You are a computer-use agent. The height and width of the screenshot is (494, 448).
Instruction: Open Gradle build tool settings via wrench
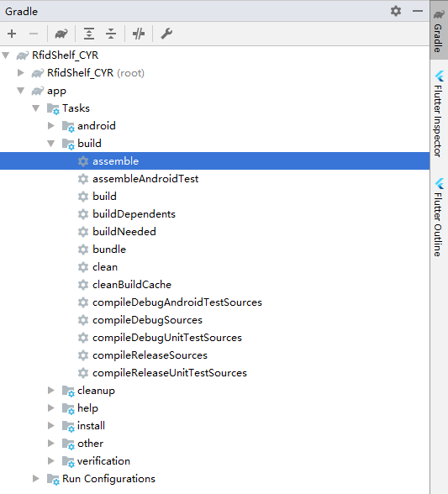click(166, 34)
